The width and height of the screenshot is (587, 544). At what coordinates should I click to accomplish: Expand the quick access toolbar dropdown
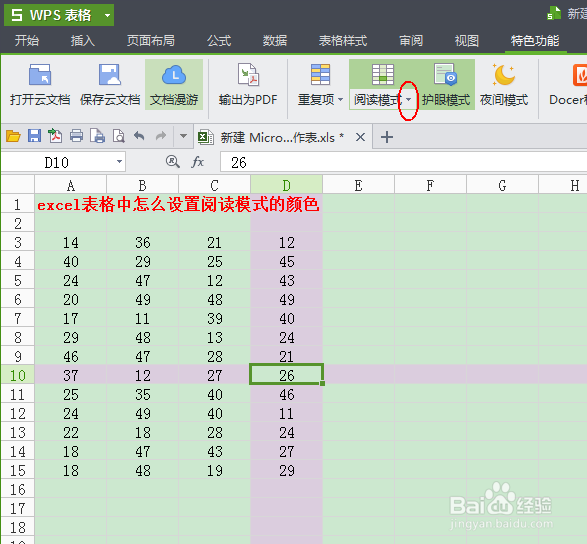[183, 136]
